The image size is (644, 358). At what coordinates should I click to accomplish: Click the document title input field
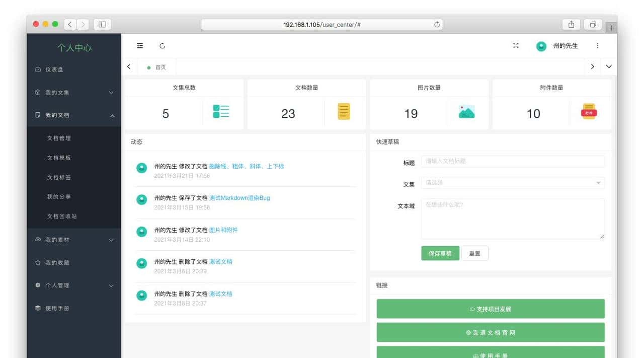pyautogui.click(x=512, y=161)
